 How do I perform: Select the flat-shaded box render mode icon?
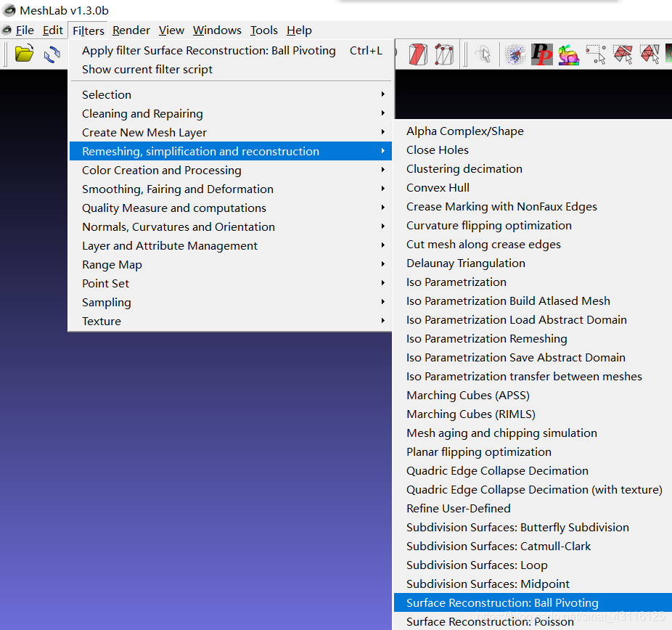417,54
